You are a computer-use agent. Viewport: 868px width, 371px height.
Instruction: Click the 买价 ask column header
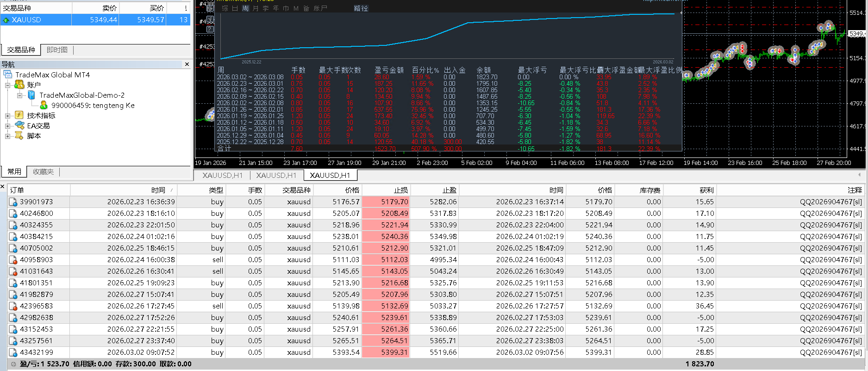pos(143,8)
